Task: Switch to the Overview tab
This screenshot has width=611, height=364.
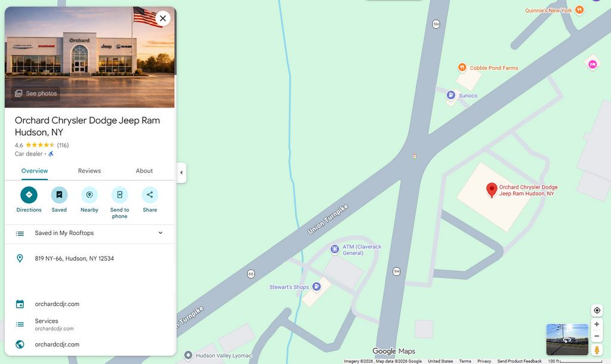Action: point(35,171)
